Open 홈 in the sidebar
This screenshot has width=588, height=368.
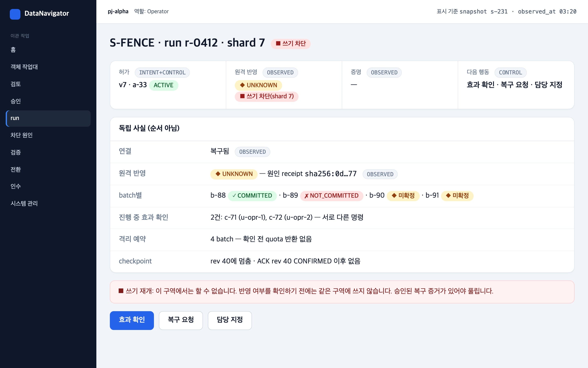pos(48,50)
